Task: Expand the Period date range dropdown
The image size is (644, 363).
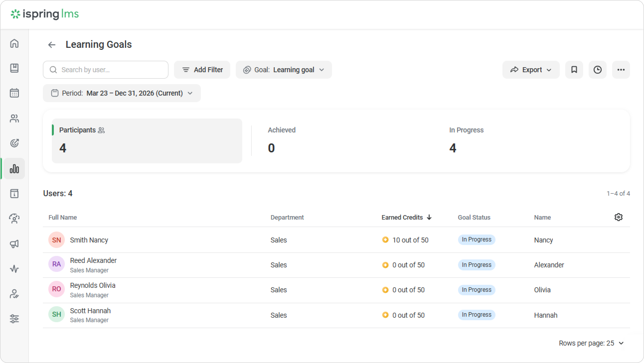Action: (x=122, y=93)
